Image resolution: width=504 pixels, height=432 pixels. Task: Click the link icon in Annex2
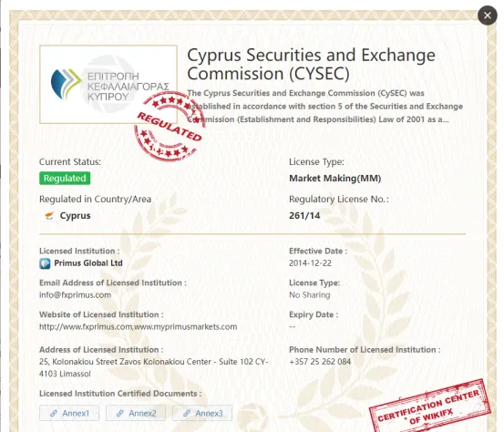click(x=120, y=414)
